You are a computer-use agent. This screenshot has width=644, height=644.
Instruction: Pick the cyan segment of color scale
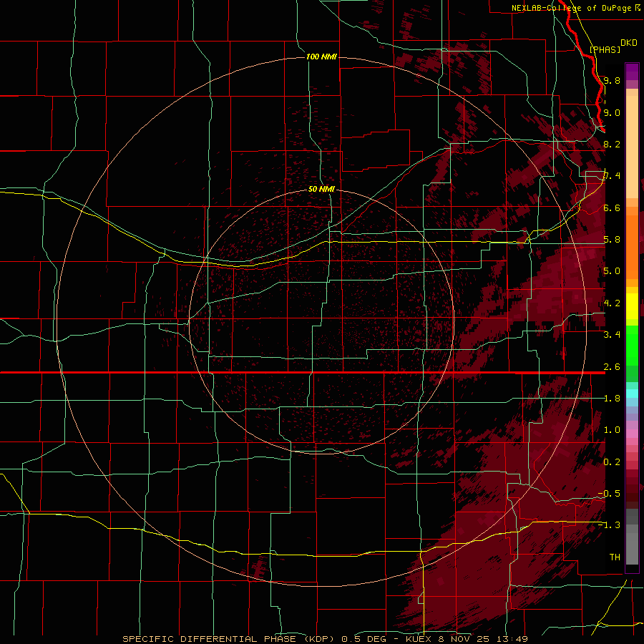pos(632,394)
